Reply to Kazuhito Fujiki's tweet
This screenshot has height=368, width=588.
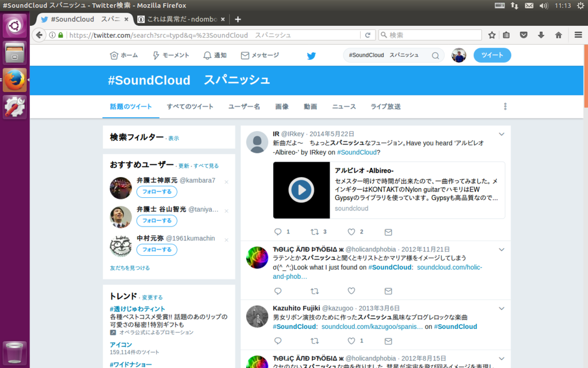tap(278, 340)
